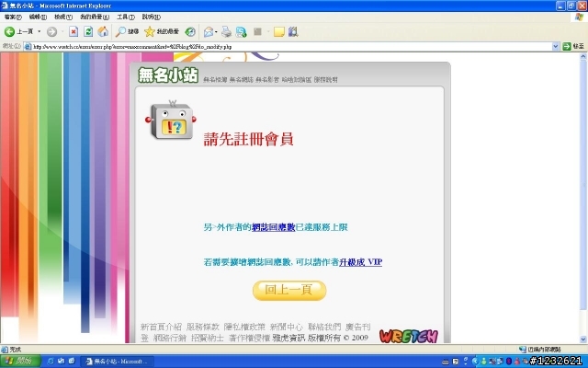Click the Windows flag logo at menu bar end

coord(580,17)
